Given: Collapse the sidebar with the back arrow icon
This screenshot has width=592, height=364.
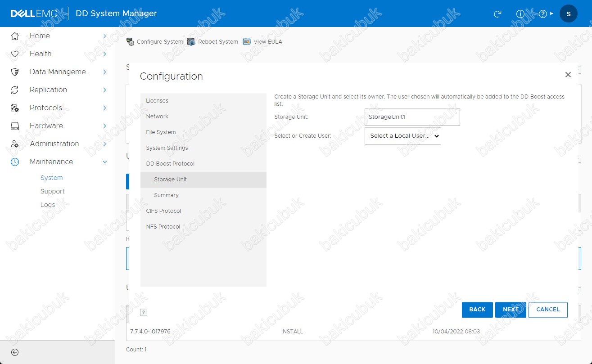Looking at the screenshot, I should coord(15,352).
